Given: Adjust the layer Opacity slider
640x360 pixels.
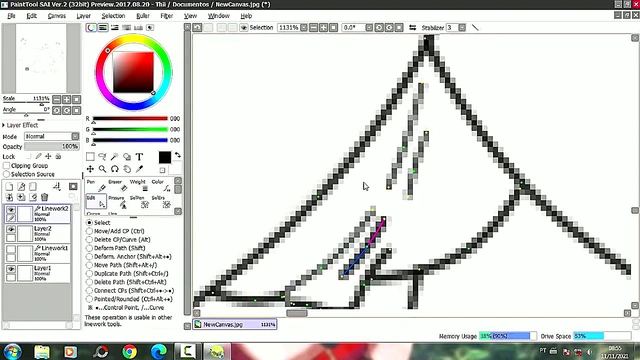Looking at the screenshot, I should click(x=52, y=147).
